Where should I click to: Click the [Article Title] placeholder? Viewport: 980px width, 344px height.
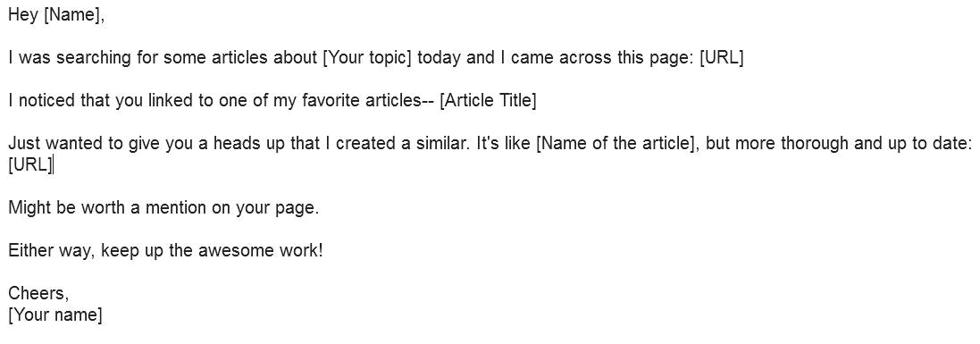point(488,101)
